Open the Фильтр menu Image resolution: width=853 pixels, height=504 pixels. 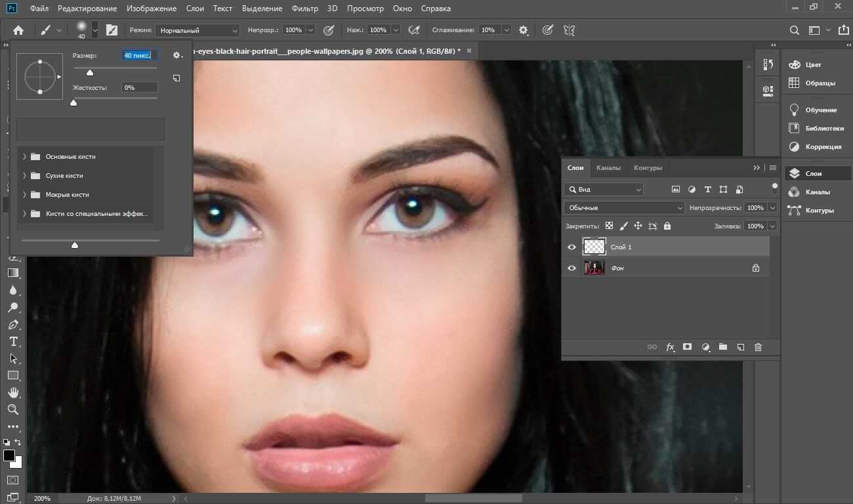304,9
